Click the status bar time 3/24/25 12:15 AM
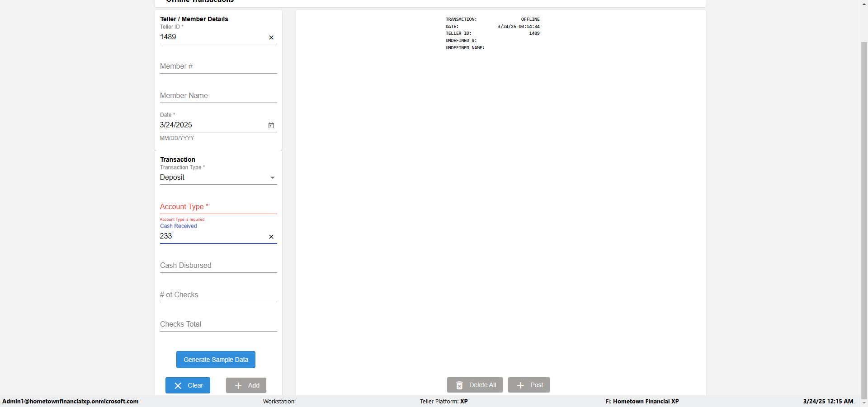 pos(828,401)
